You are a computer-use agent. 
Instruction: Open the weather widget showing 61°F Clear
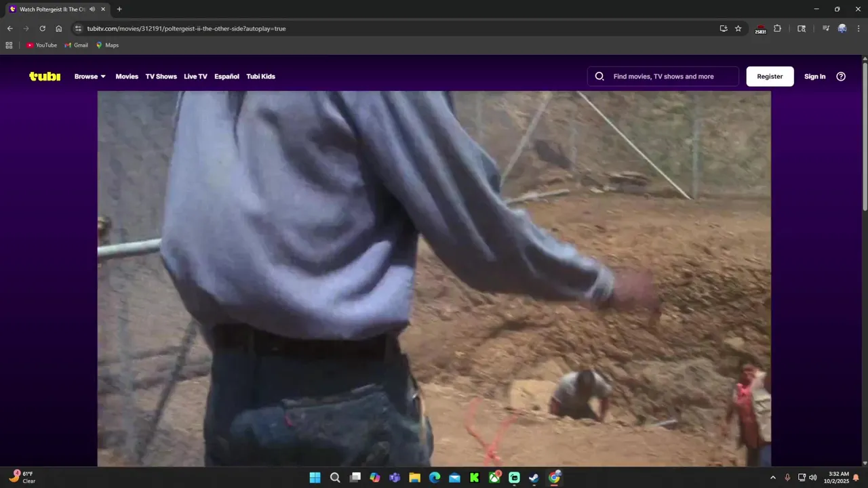point(22,477)
